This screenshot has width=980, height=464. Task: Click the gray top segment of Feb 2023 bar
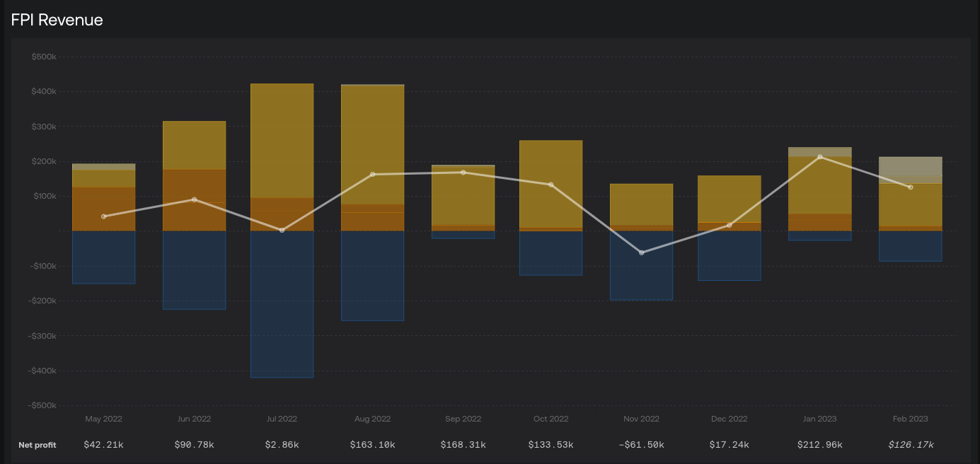coord(911,166)
